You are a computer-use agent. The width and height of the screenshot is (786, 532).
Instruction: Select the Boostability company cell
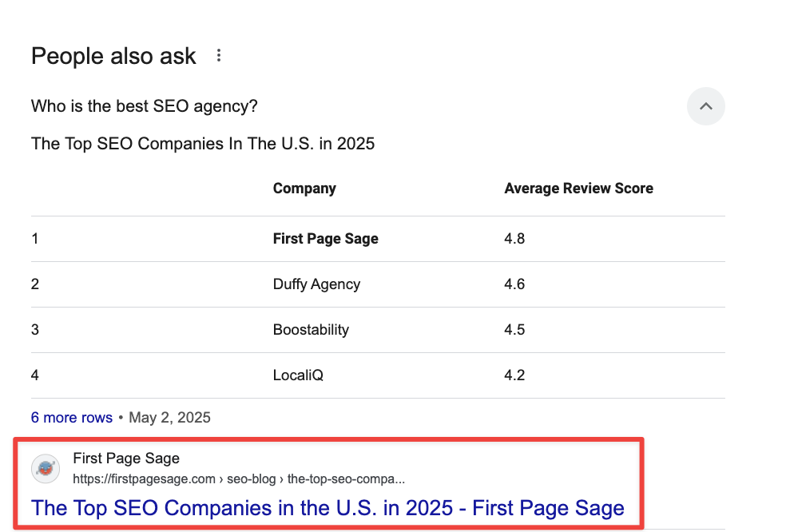click(311, 330)
